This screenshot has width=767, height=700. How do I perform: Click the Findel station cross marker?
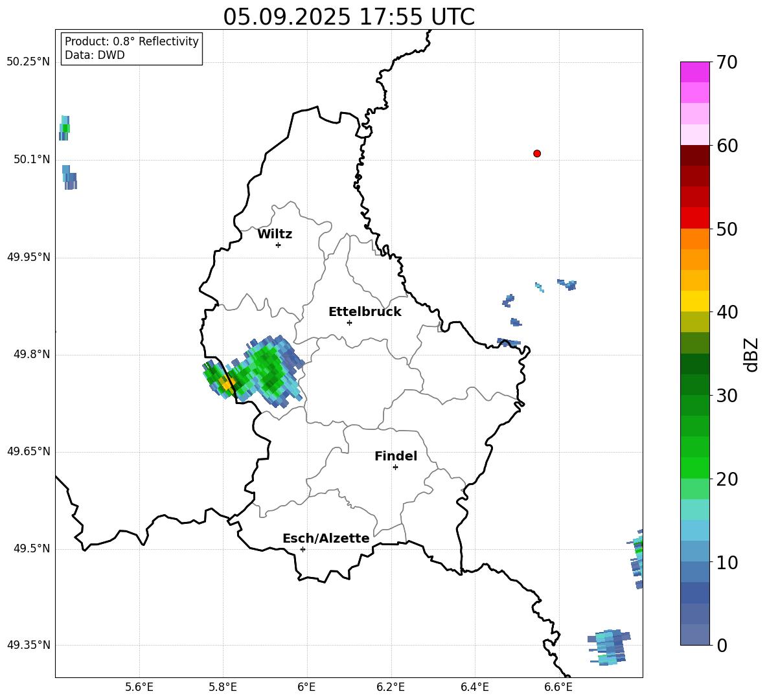tap(395, 468)
